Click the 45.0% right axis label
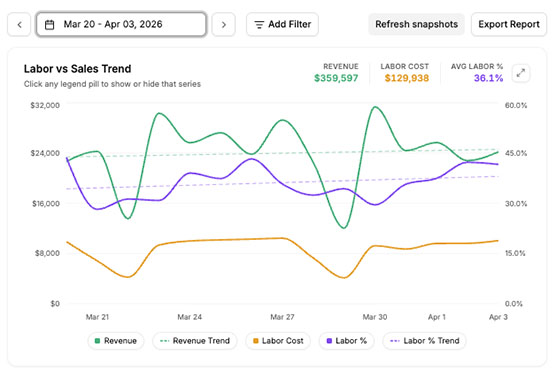Image resolution: width=556 pixels, height=378 pixels. pos(516,153)
